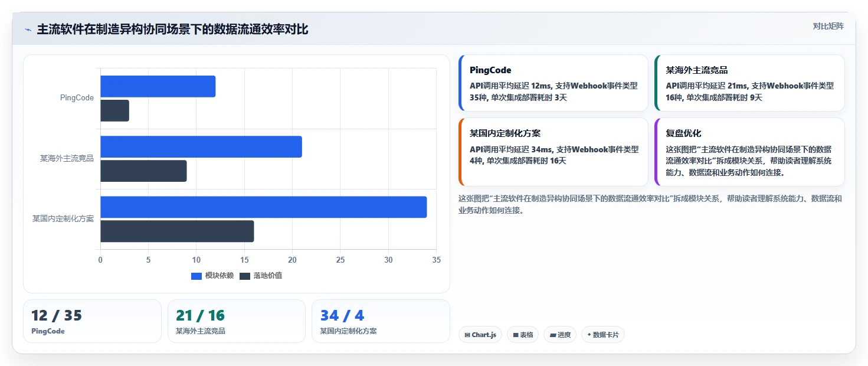Viewport: 868px width, 366px height.
Task: Click the x-axis tick value 20
Action: click(x=292, y=260)
